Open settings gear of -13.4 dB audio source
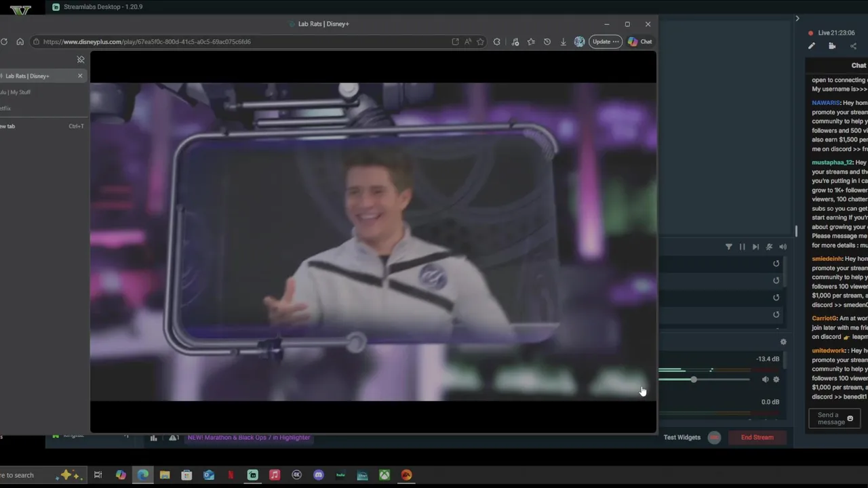868x488 pixels. tap(776, 380)
